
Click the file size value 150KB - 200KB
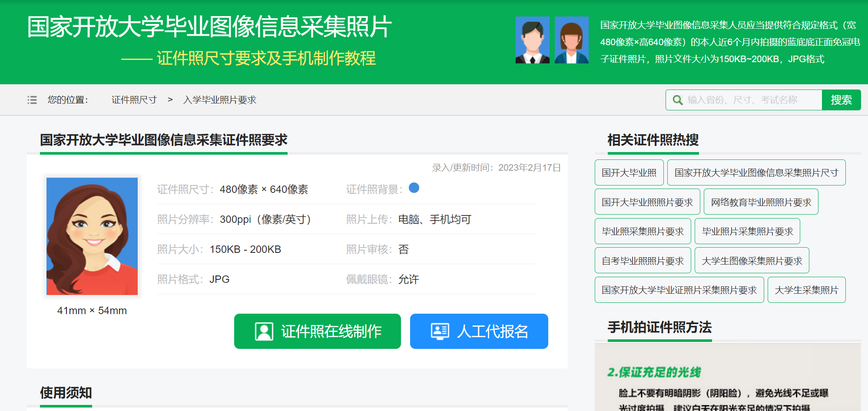pyautogui.click(x=245, y=249)
